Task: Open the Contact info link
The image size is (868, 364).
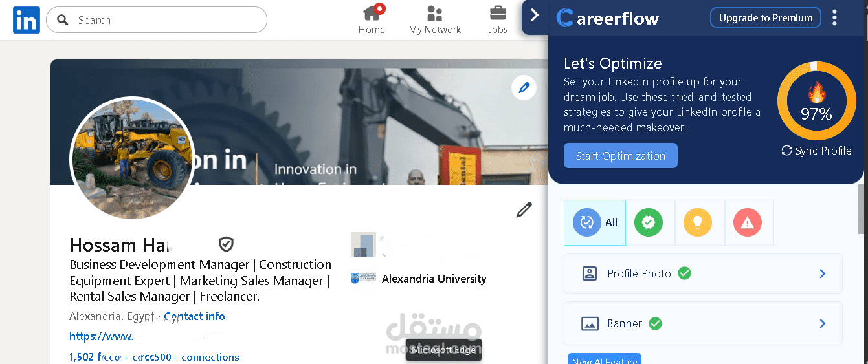Action: (194, 316)
